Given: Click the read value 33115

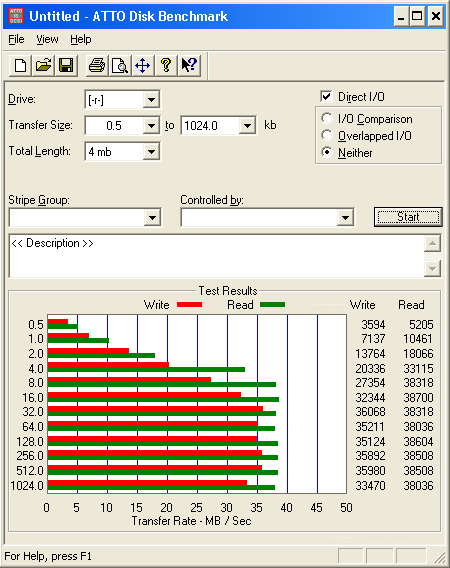Looking at the screenshot, I should (418, 368).
